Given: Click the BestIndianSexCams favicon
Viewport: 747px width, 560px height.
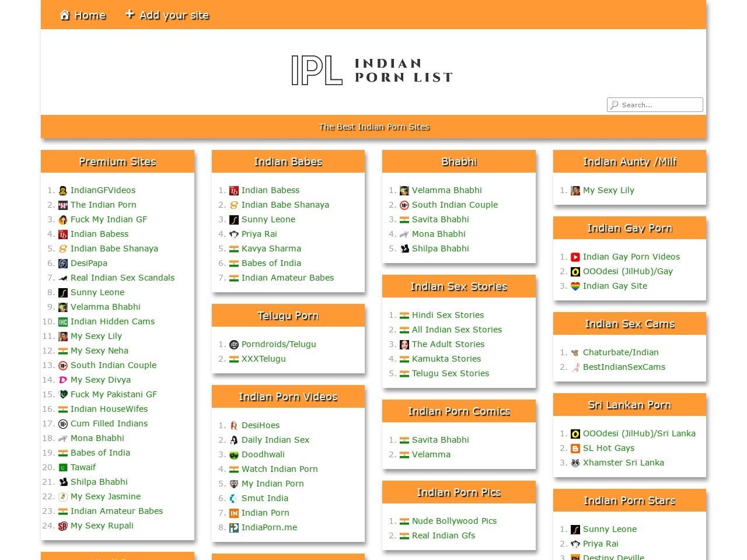Looking at the screenshot, I should (575, 367).
